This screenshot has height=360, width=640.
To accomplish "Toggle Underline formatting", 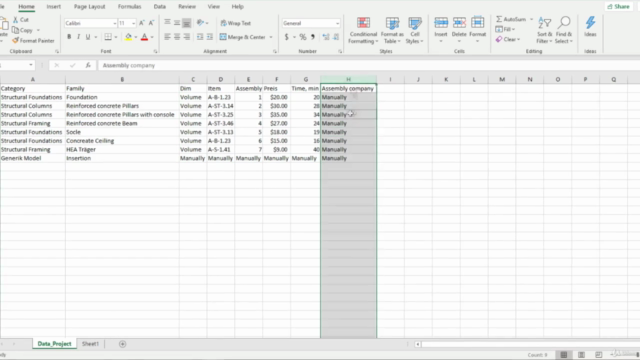I will (88, 37).
